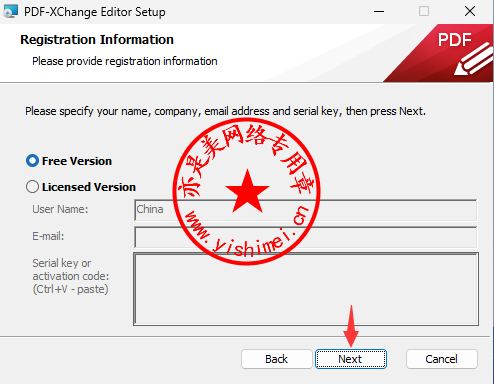
Task: Click the red star in the stamp
Action: 247,191
